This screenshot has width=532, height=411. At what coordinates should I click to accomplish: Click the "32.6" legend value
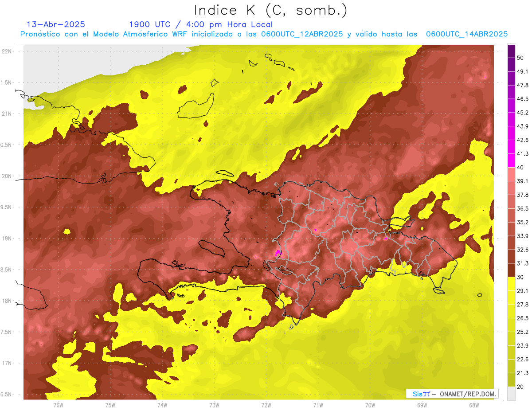point(522,250)
